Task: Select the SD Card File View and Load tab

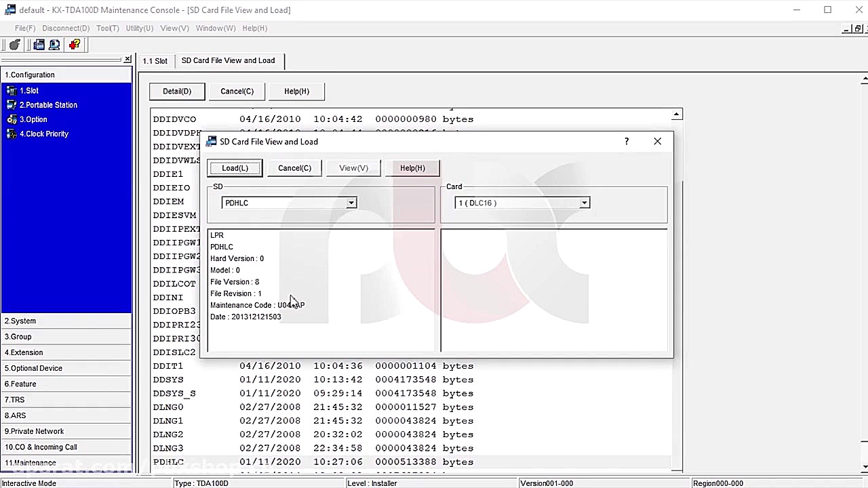Action: click(x=229, y=60)
